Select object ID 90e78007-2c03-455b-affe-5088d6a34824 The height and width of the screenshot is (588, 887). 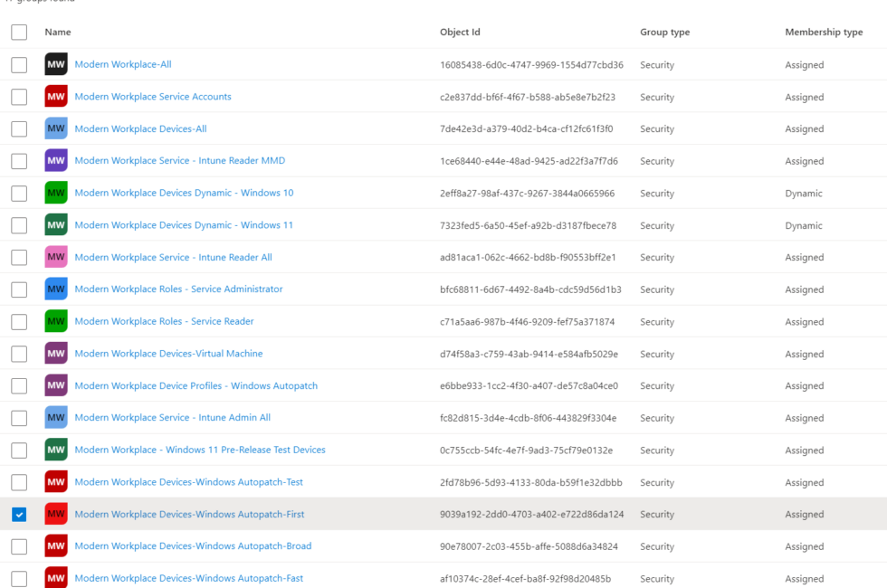coord(529,546)
